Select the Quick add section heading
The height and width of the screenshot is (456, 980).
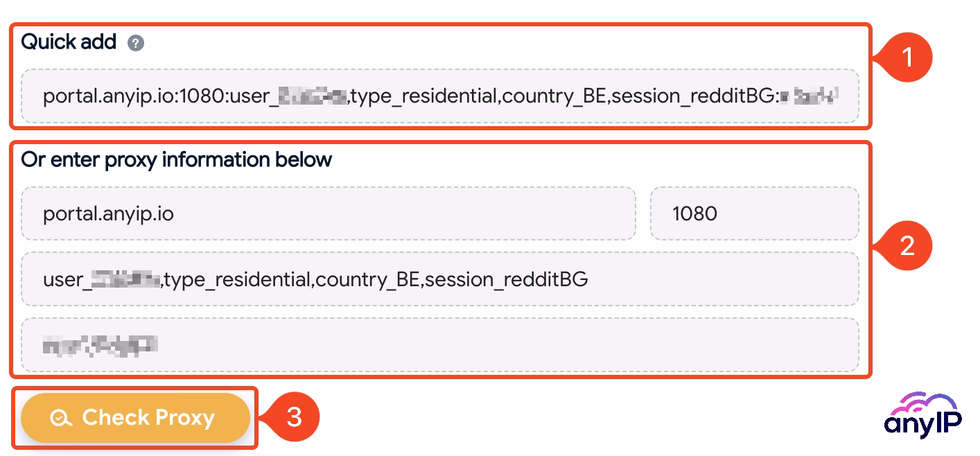(69, 42)
